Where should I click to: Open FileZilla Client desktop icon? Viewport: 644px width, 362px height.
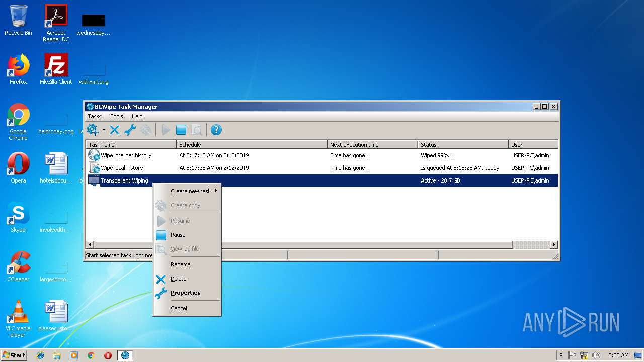(56, 69)
